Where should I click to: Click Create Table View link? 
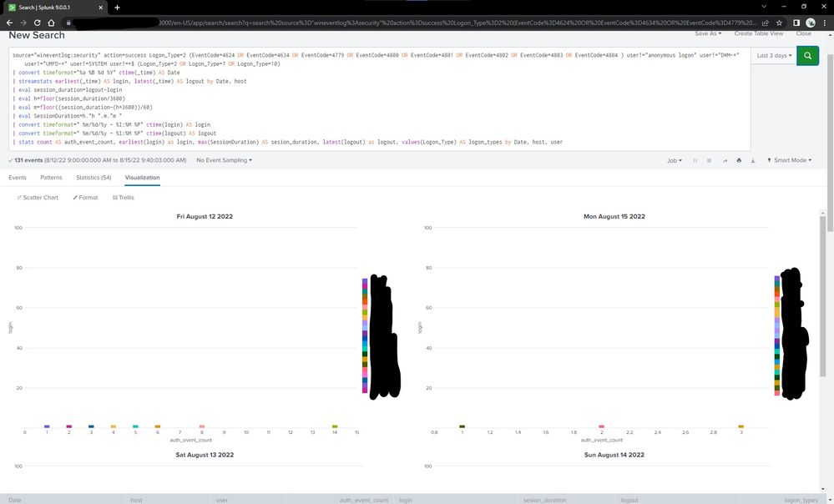tap(758, 33)
